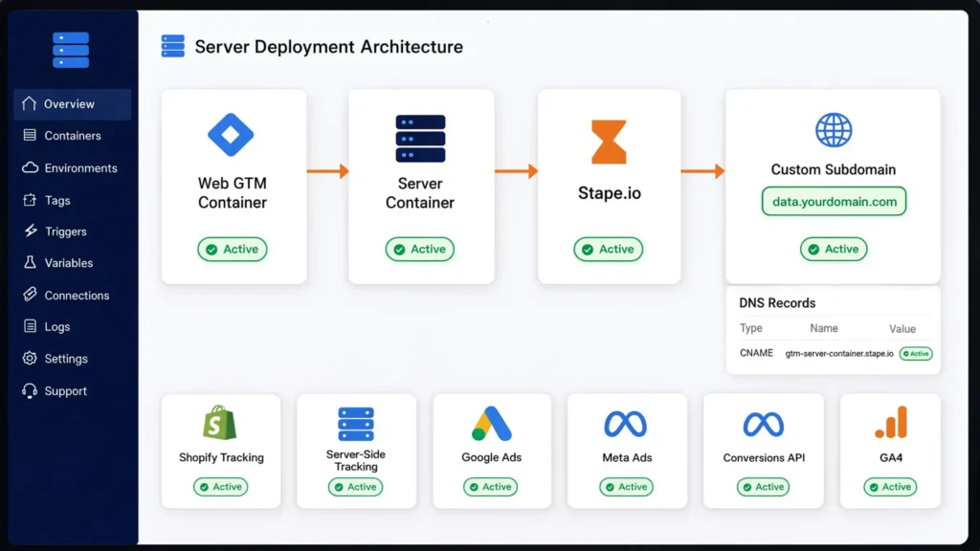The width and height of the screenshot is (980, 551).
Task: Click Custom Subdomain label
Action: (834, 169)
